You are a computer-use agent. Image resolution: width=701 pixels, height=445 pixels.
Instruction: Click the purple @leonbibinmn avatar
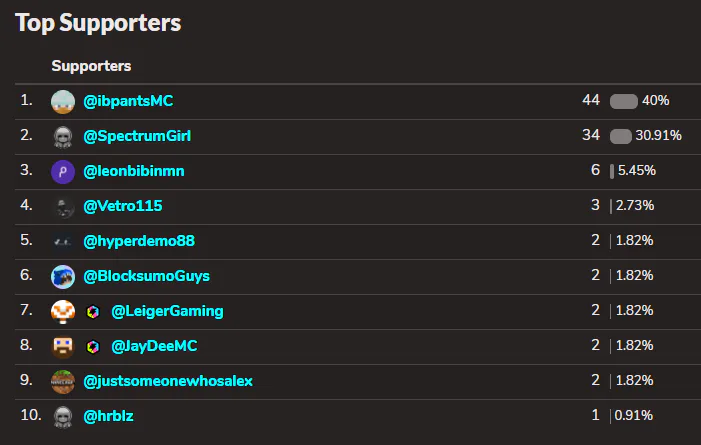coord(63,171)
